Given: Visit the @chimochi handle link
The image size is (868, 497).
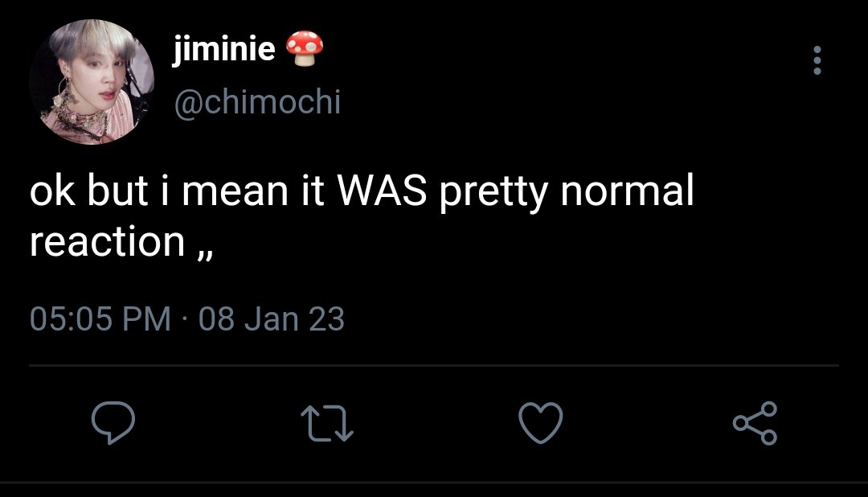Looking at the screenshot, I should pos(257,102).
